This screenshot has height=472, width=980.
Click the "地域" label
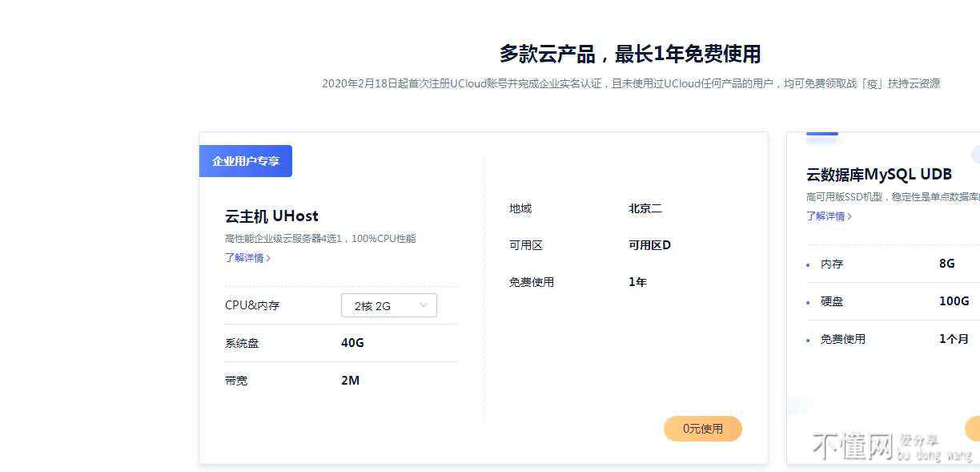[520, 208]
